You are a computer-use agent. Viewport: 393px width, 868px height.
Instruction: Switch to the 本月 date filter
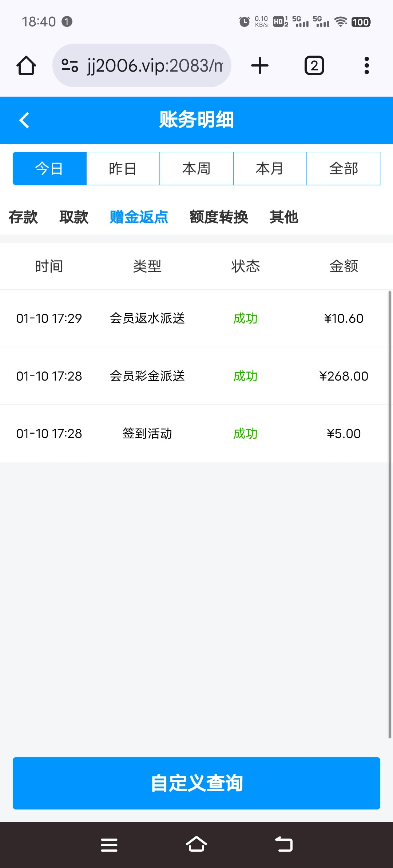(x=270, y=169)
